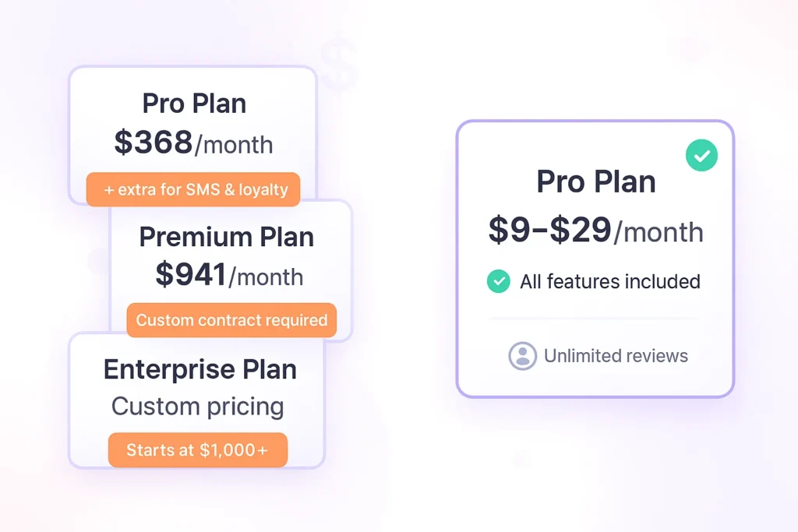Viewport: 798px width, 532px height.
Task: Click user avatar icon beside Unlimited reviews
Action: click(522, 356)
